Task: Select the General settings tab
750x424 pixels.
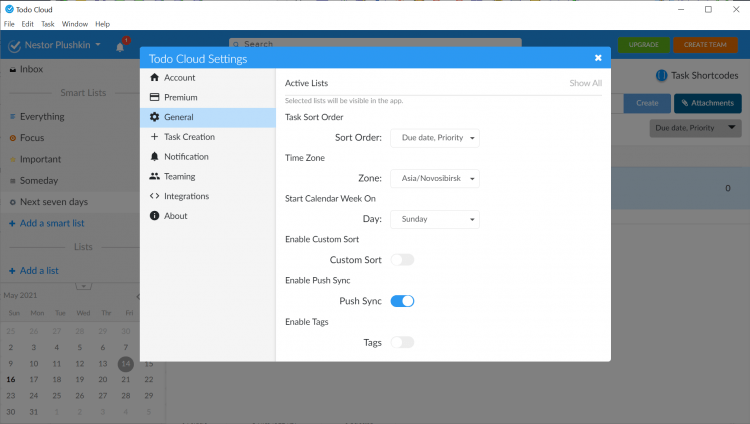Action: [x=208, y=117]
